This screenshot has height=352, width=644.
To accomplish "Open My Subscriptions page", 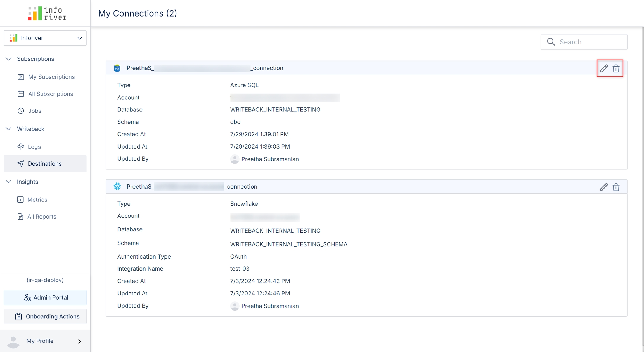I will coord(51,77).
